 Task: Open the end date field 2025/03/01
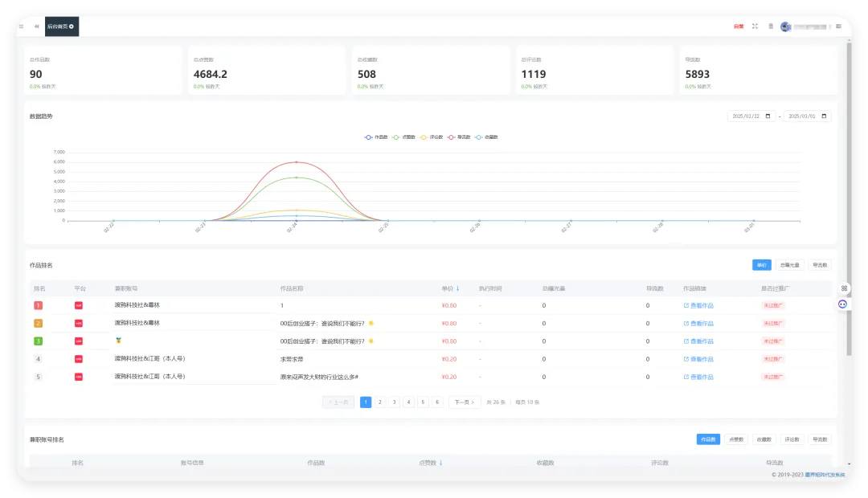[808, 116]
